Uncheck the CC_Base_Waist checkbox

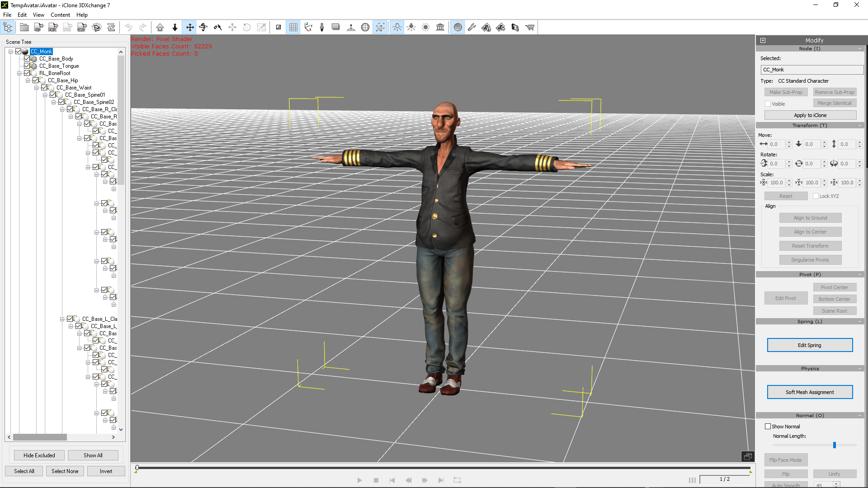pos(44,88)
